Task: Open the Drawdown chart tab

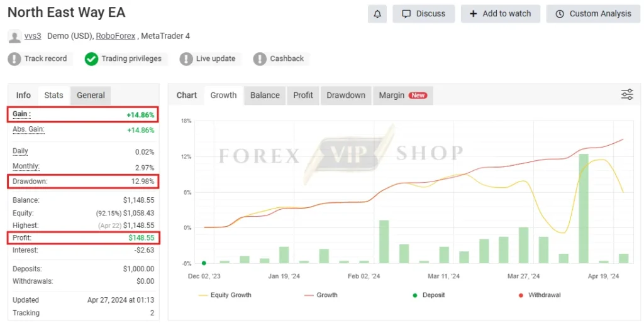Action: coord(346,95)
